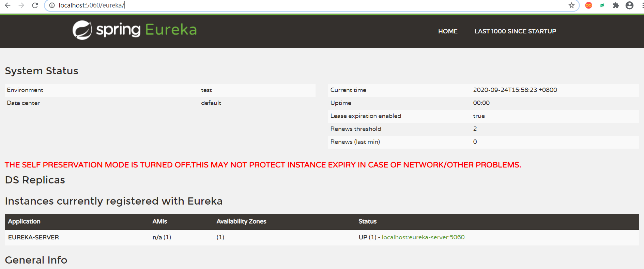Click the browser forward arrow

[x=21, y=5]
